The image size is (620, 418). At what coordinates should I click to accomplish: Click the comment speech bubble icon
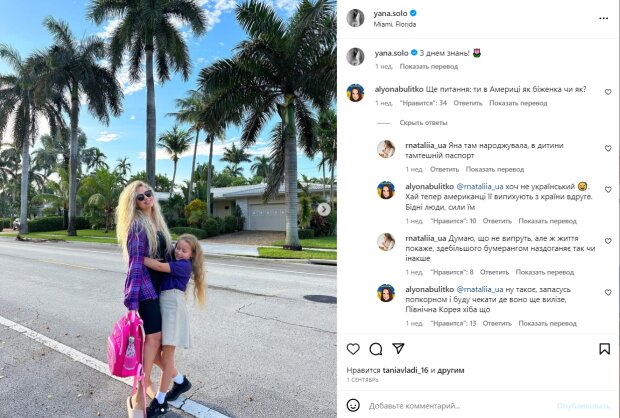(x=376, y=349)
